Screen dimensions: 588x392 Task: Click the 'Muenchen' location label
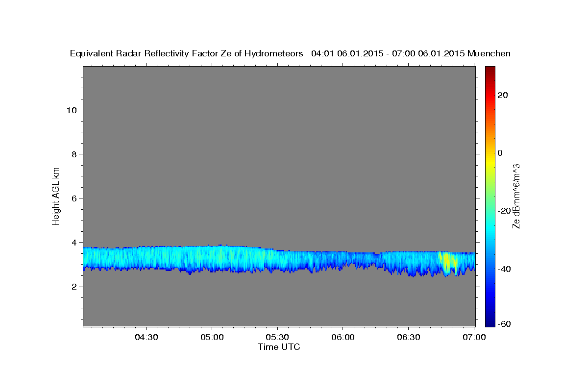coord(489,53)
